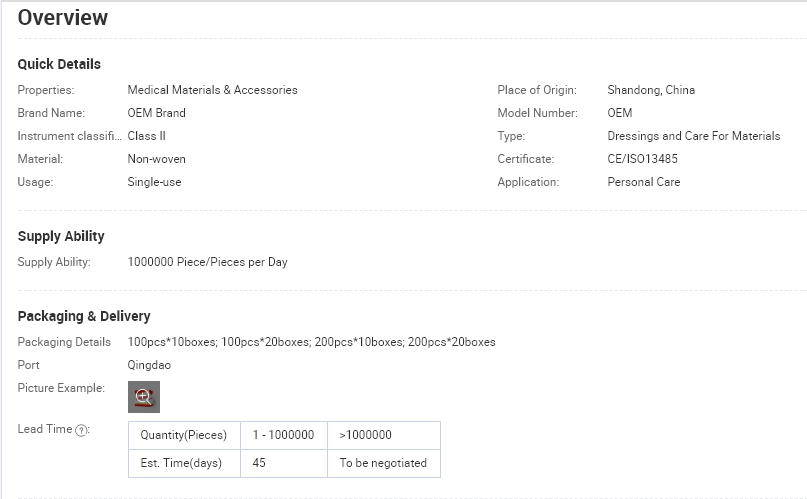Click the Supply Ability section heading
Viewport: 807px width, 499px height.
pos(61,236)
